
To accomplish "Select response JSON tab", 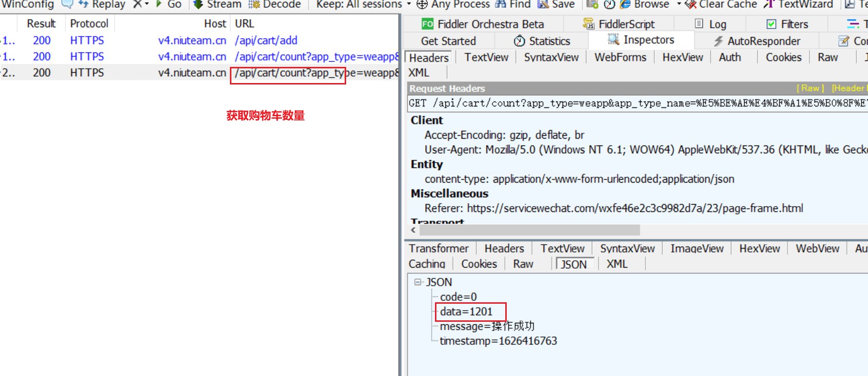I will [x=574, y=264].
